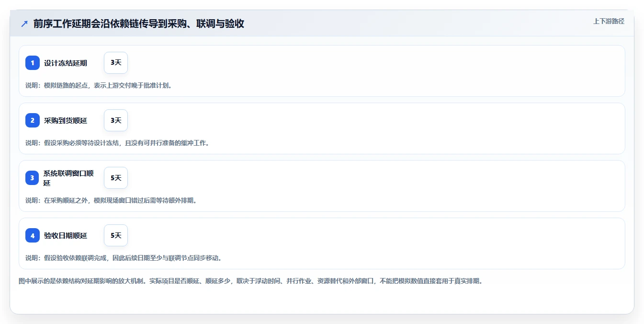Click step badge number 1
Screen dimensions: 644x324
pyautogui.click(x=33, y=63)
